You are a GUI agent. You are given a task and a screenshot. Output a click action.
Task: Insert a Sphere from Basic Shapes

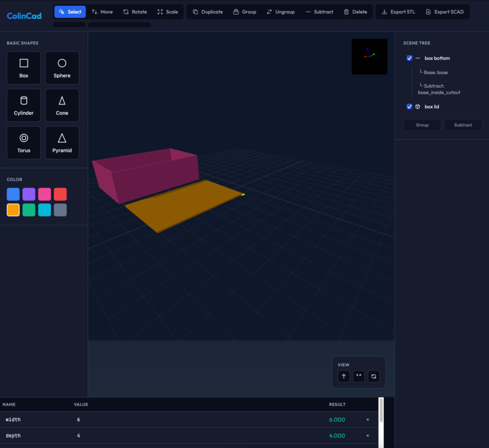point(62,68)
